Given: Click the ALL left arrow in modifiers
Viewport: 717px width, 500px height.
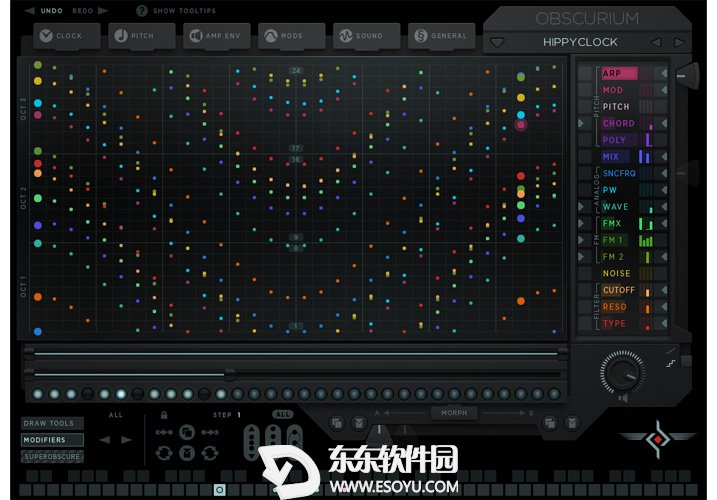Looking at the screenshot, I should click(x=105, y=440).
